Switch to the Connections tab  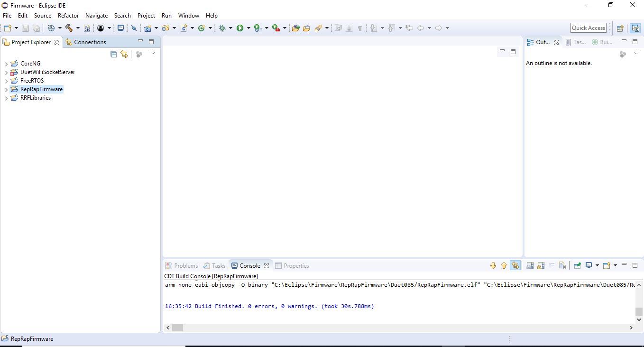(86, 42)
